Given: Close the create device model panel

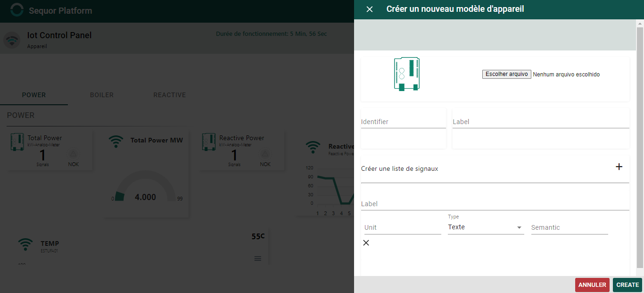Looking at the screenshot, I should pos(370,9).
